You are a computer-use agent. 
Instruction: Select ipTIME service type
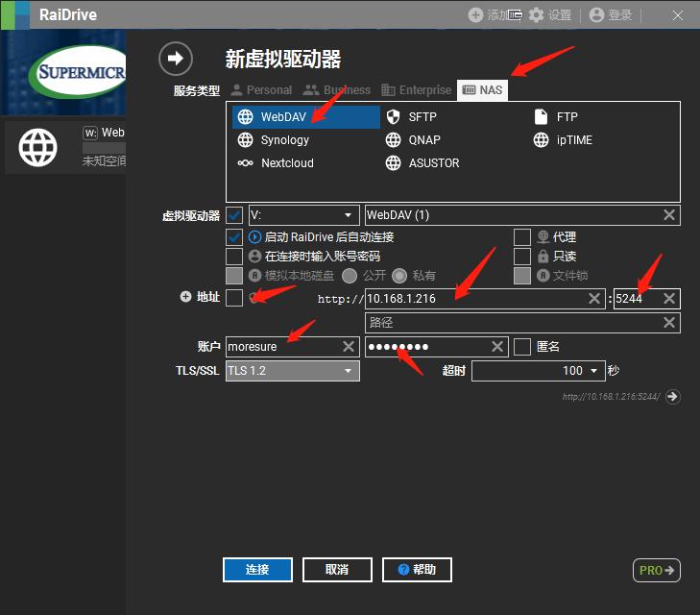[x=563, y=140]
